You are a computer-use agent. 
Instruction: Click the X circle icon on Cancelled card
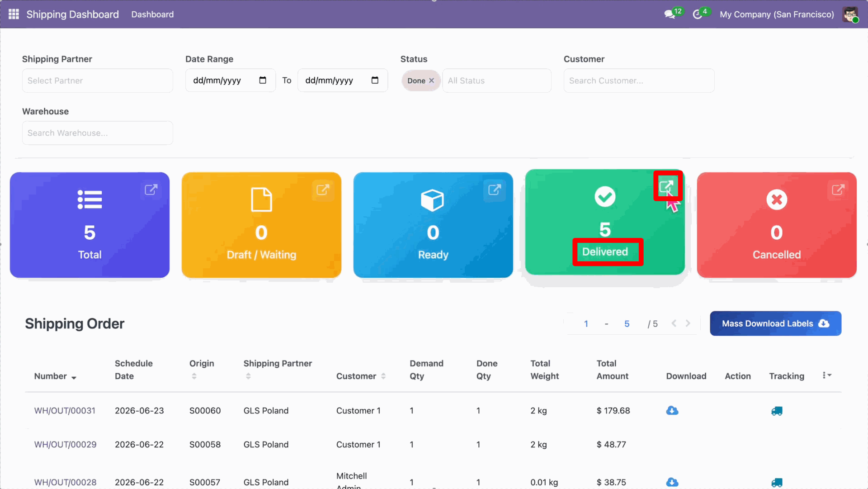777,199
